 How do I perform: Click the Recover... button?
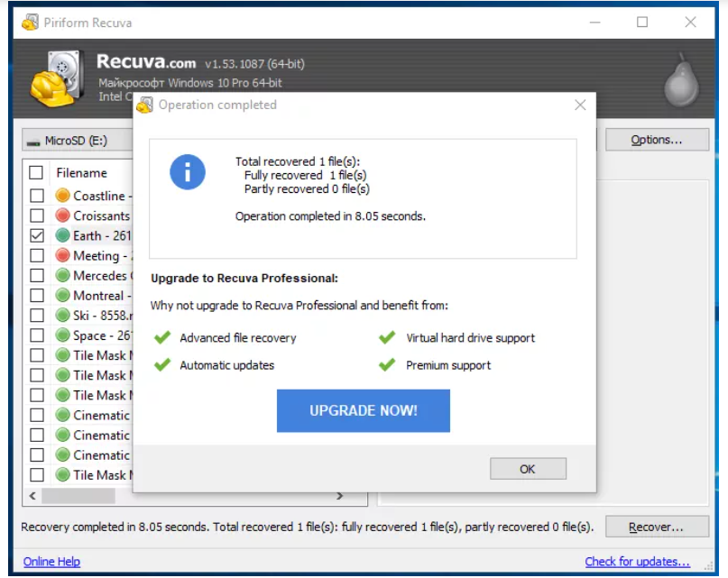(657, 527)
